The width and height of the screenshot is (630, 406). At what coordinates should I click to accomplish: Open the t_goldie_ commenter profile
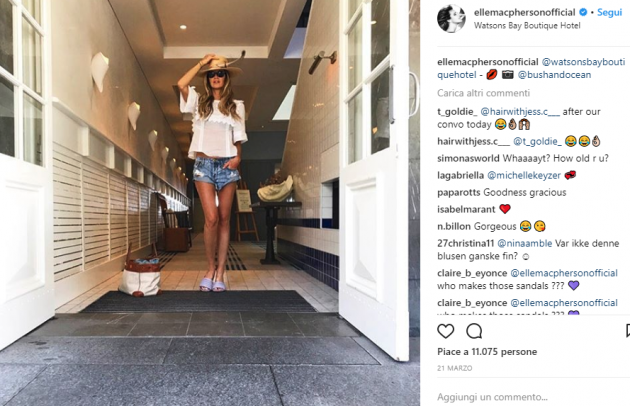point(457,112)
